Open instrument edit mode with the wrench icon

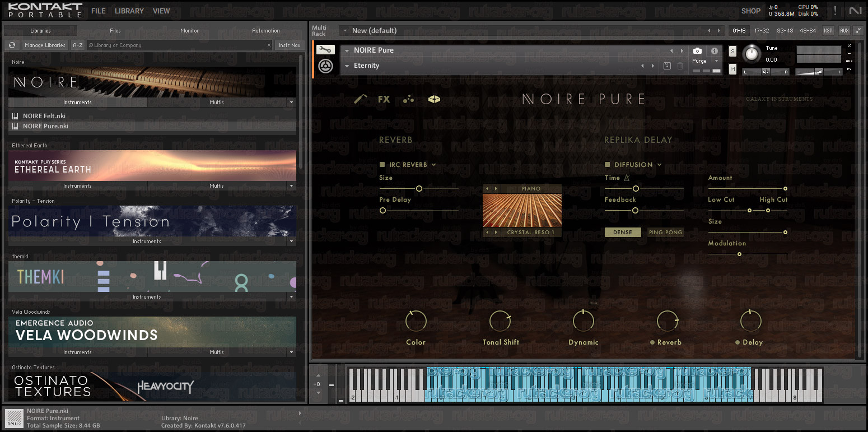[326, 50]
